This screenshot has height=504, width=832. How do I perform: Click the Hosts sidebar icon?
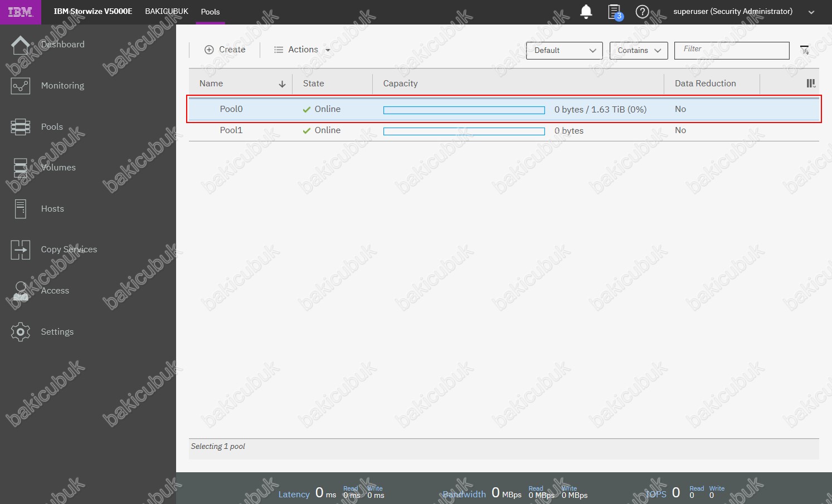(21, 209)
